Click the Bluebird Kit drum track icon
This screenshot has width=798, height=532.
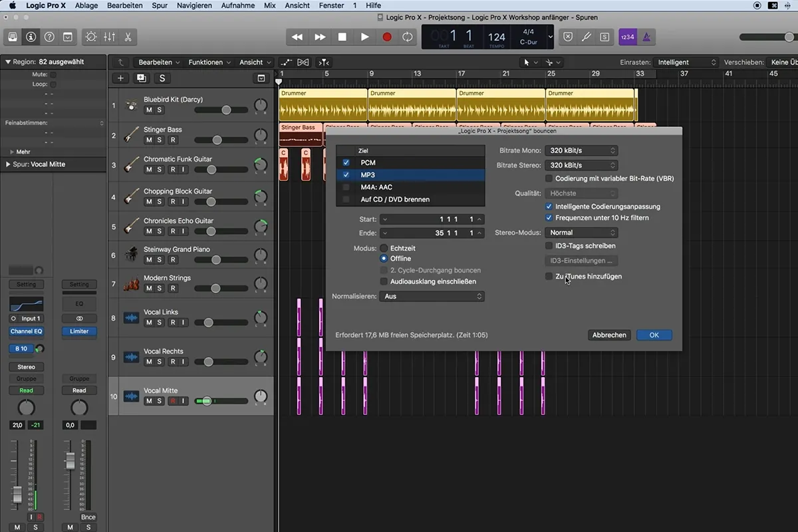(x=131, y=105)
